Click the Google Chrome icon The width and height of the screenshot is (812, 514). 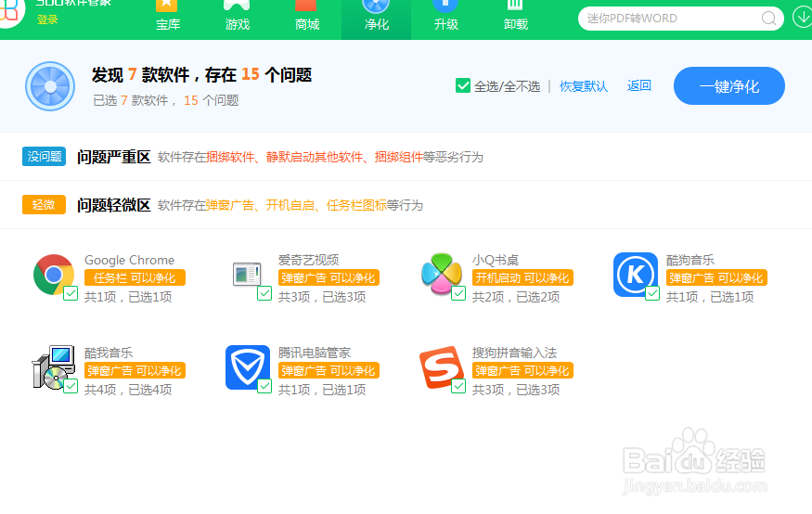[54, 275]
